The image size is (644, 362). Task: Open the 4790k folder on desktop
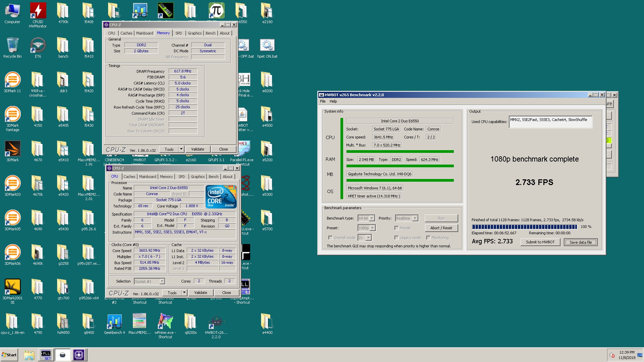pos(63,13)
